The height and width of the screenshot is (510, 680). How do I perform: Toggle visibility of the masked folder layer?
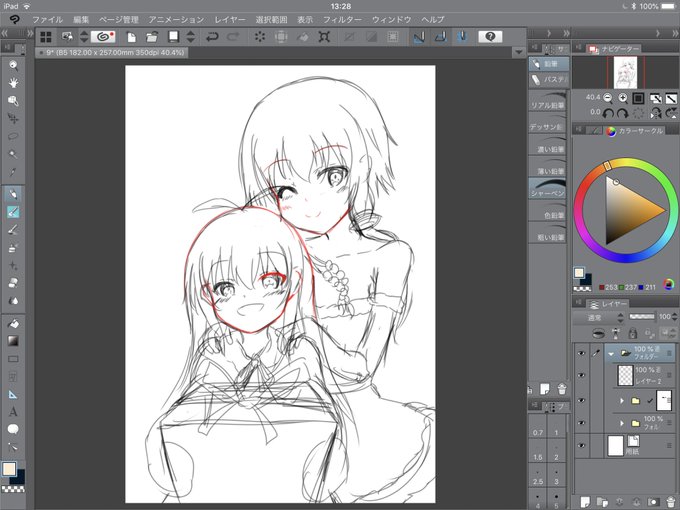[x=581, y=401]
